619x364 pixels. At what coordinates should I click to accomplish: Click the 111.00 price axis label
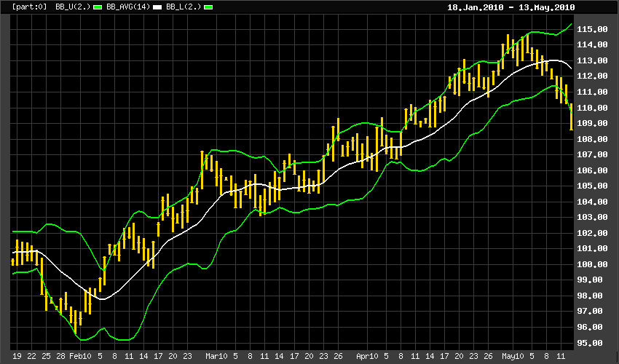pyautogui.click(x=592, y=92)
